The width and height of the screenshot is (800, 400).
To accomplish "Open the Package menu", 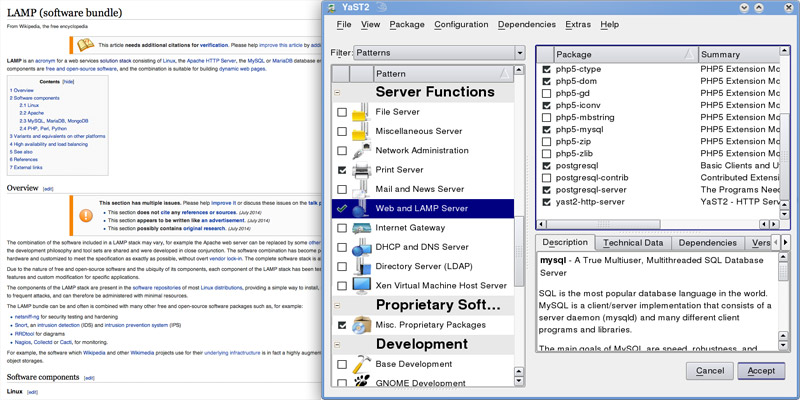I will [x=407, y=24].
